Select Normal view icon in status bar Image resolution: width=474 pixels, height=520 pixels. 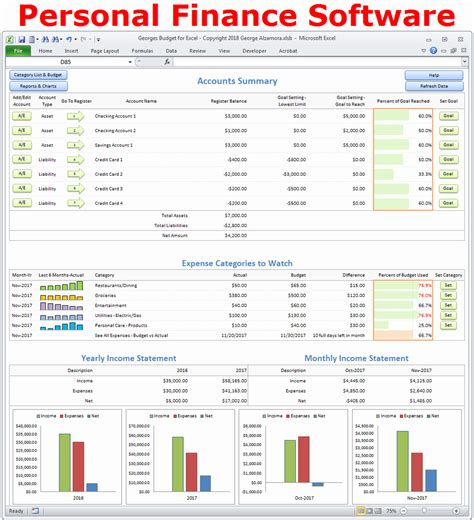point(361,511)
